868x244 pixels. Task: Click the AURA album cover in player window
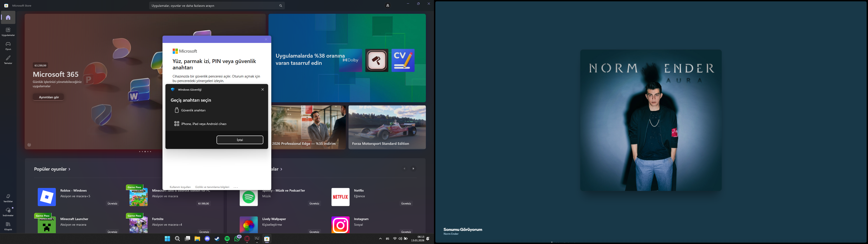click(651, 120)
